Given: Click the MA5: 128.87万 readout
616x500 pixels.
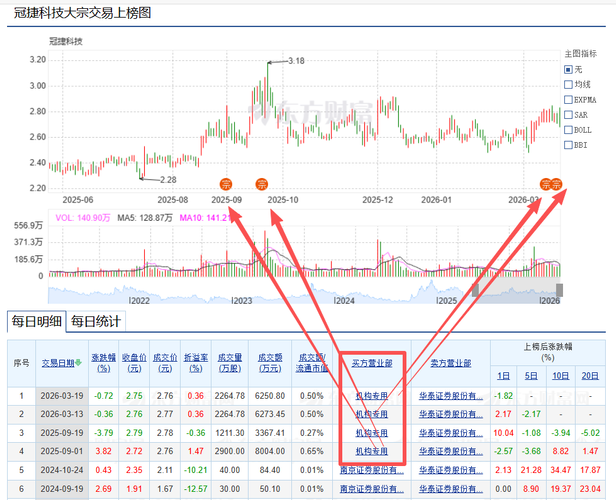Looking at the screenshot, I should tap(145, 218).
